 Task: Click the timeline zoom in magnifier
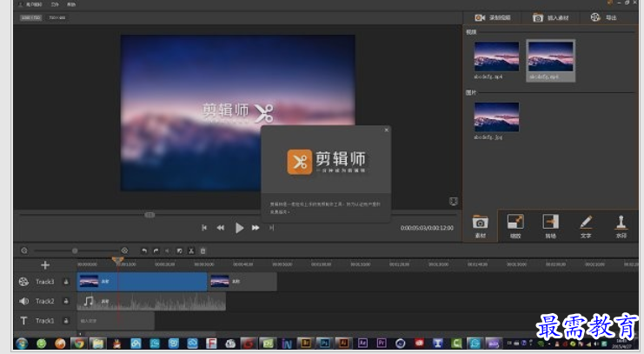(x=124, y=250)
